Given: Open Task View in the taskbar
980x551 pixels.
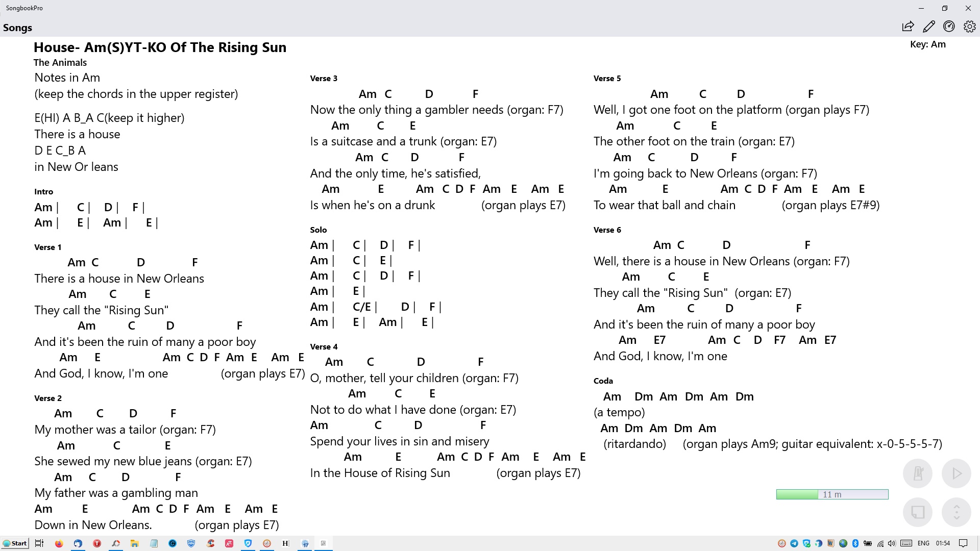Looking at the screenshot, I should pyautogui.click(x=39, y=543).
